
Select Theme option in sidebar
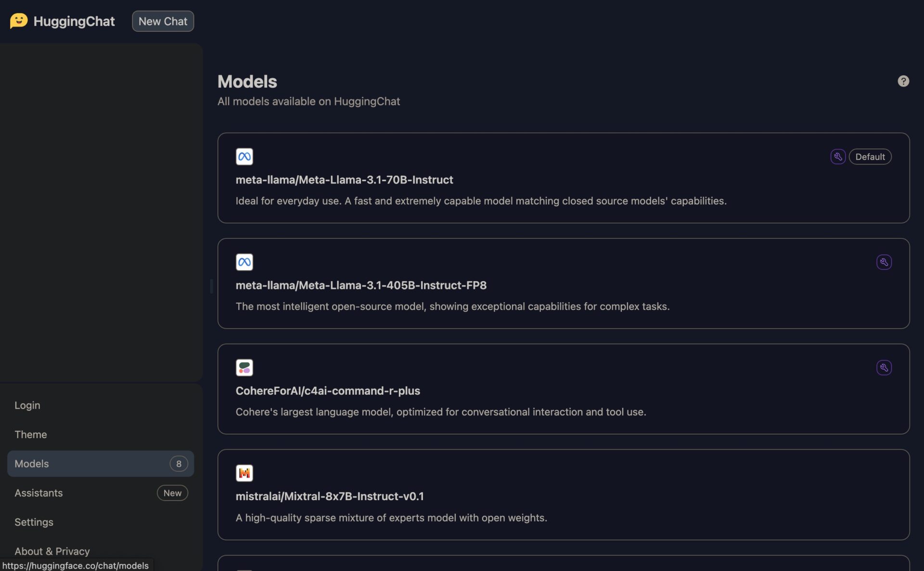(x=30, y=434)
